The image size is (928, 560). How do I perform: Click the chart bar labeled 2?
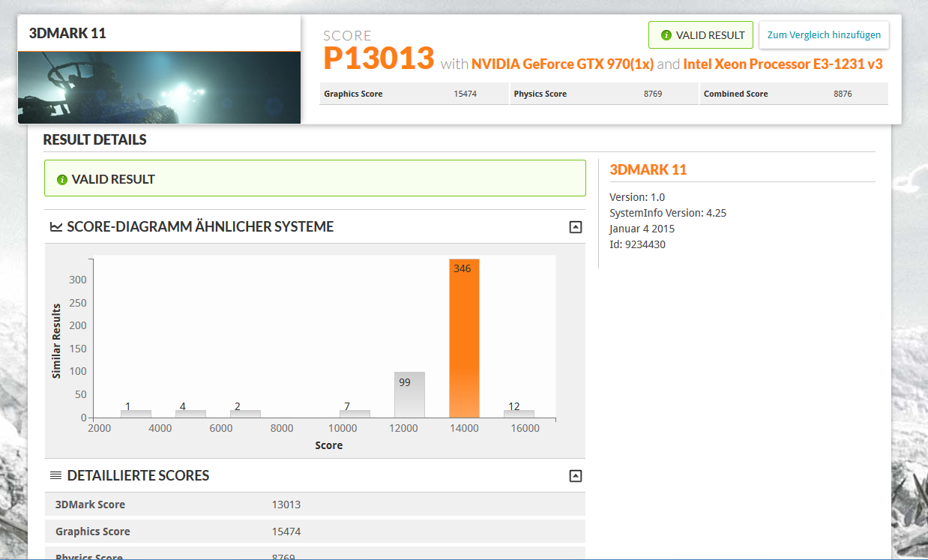click(x=245, y=414)
